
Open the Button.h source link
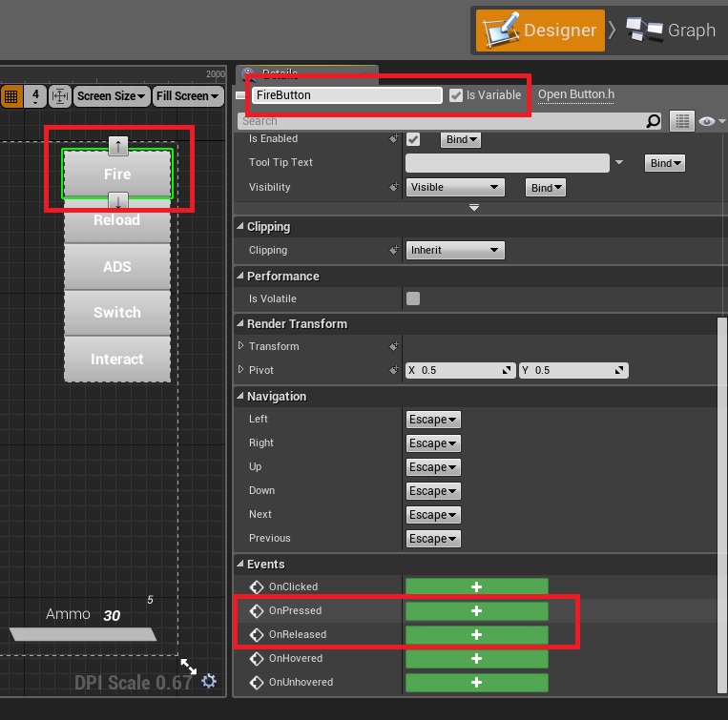pyautogui.click(x=575, y=94)
